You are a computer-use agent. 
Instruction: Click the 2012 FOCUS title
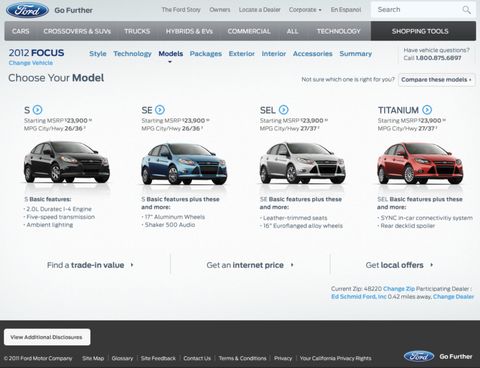pos(36,53)
